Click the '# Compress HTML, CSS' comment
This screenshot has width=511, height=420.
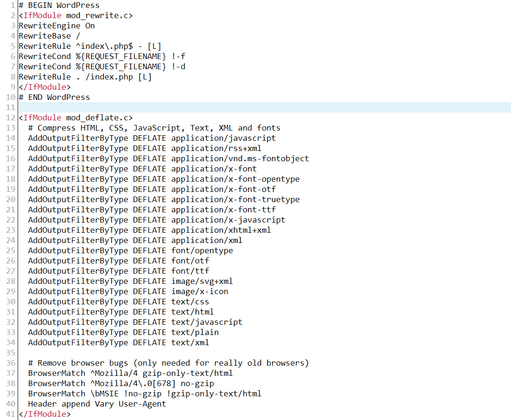(x=154, y=128)
